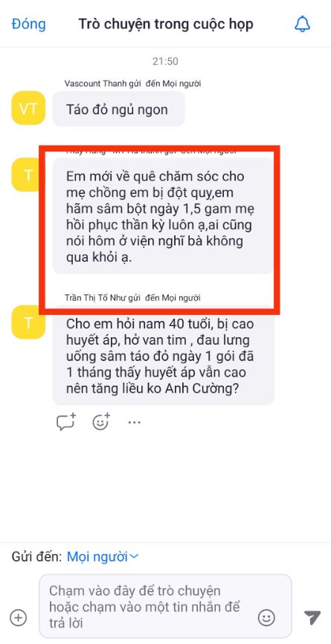Tap Trần Thị Tố Như's T avatar
This screenshot has width=331, height=644.
28,322
